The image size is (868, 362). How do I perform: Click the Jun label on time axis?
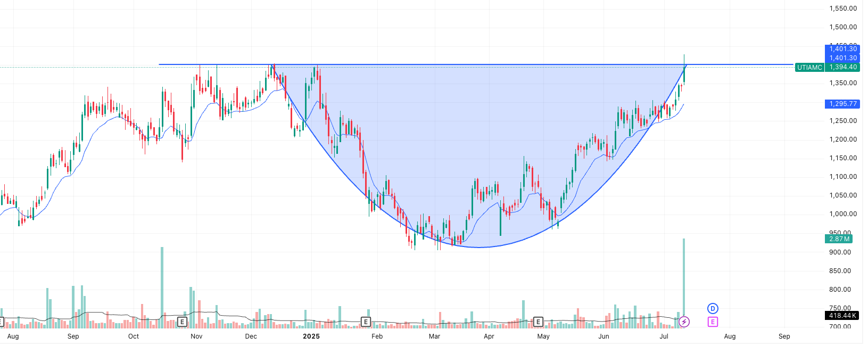(604, 336)
